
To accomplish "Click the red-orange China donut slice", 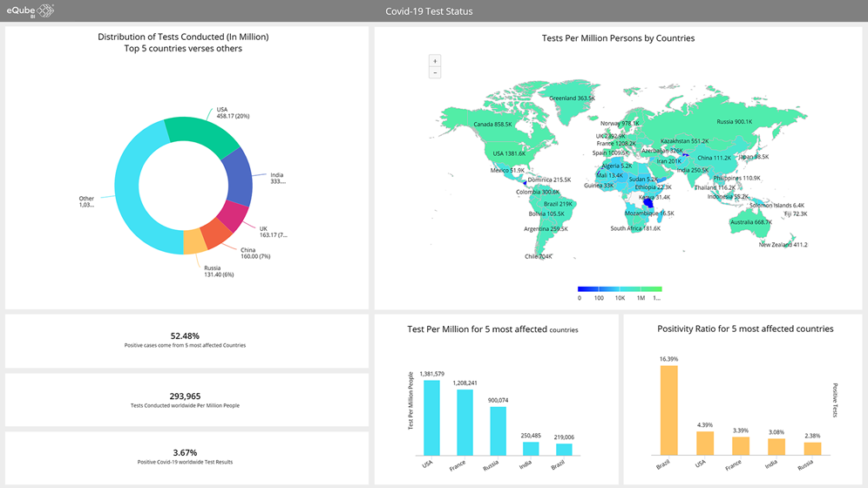I will coord(214,234).
